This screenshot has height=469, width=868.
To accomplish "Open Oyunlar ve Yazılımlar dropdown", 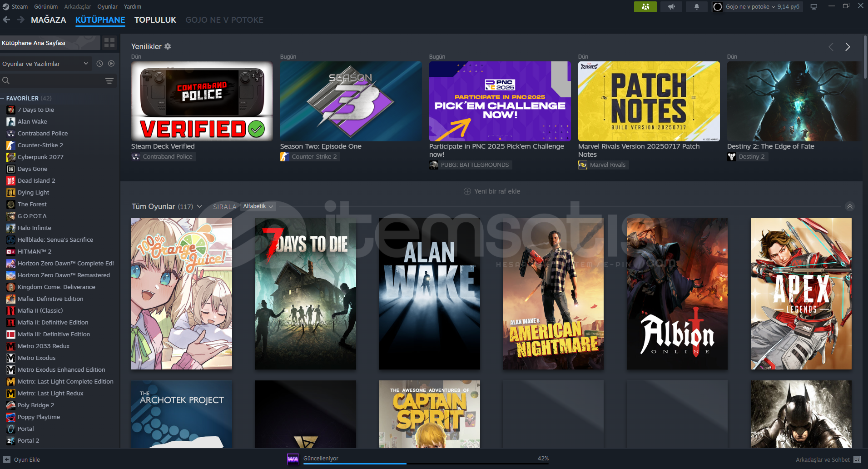I will tap(45, 64).
